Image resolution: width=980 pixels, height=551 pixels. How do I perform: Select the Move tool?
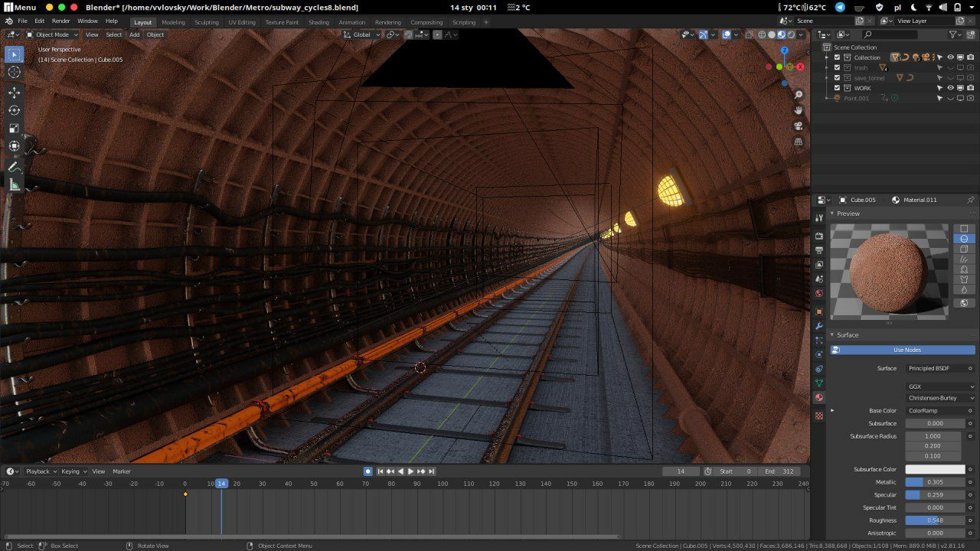point(14,93)
